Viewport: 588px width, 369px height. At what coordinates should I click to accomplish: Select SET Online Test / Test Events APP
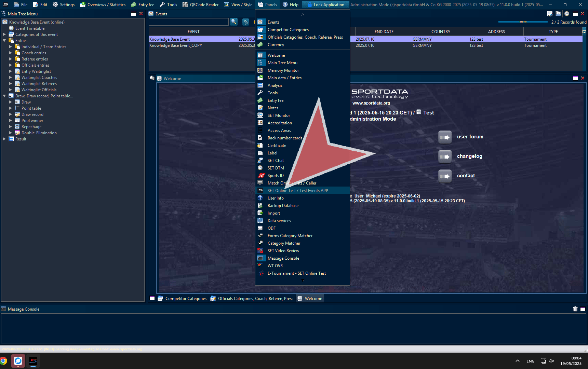click(297, 191)
